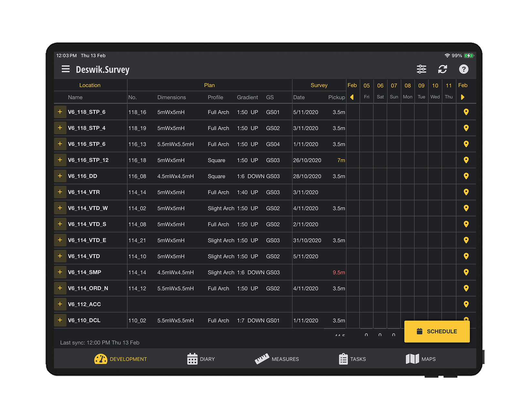Show map pin for V6_114_VTD_W

click(x=466, y=208)
